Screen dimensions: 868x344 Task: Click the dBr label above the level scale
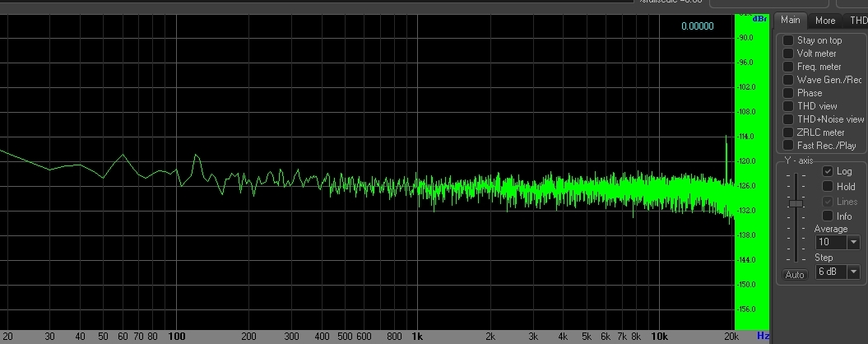(759, 19)
